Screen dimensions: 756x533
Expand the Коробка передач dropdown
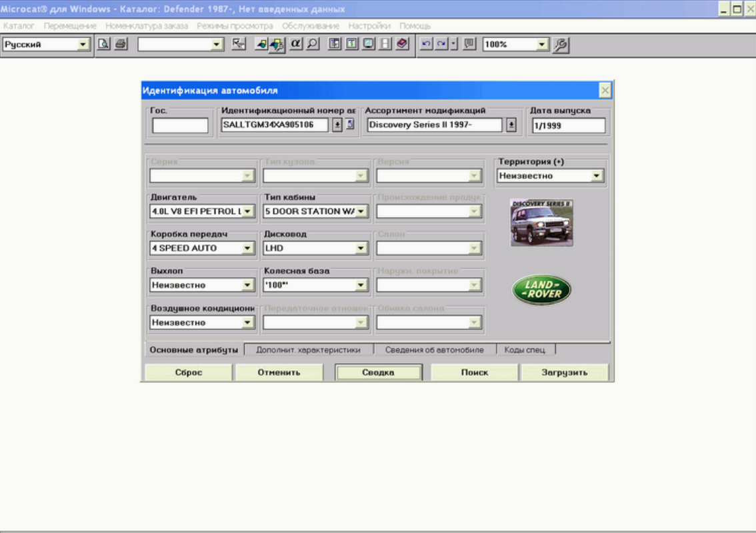[247, 248]
